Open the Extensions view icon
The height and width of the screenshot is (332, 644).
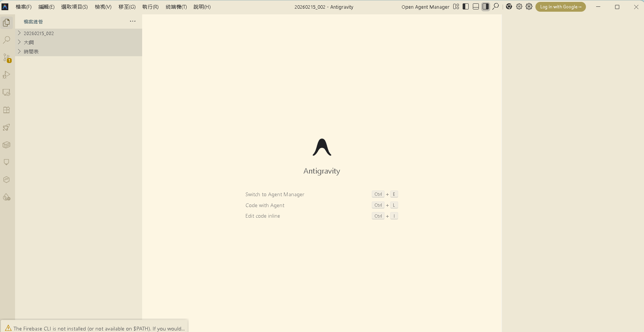point(6,110)
